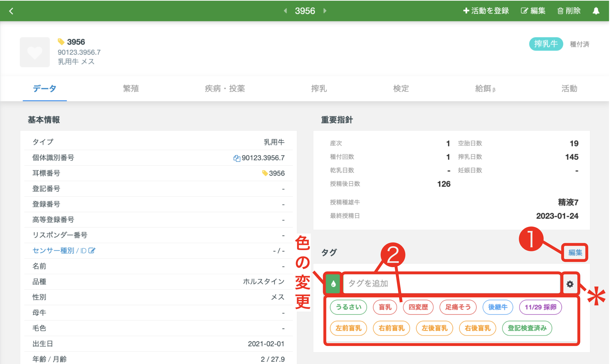Click 活動を登録 button in header

[x=486, y=11]
